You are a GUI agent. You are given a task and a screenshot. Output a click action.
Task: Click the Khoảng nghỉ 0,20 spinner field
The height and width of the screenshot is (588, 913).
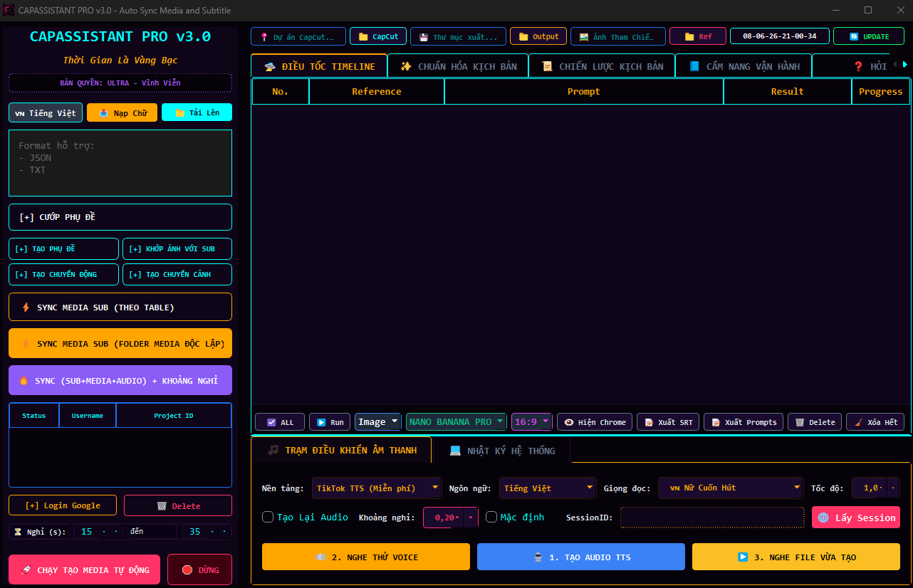click(x=450, y=518)
